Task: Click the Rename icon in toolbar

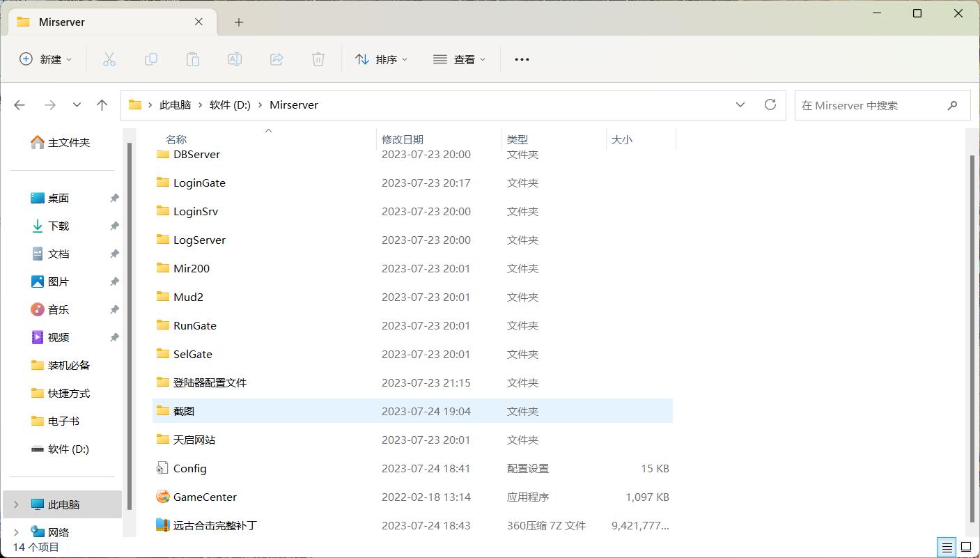Action: point(235,60)
